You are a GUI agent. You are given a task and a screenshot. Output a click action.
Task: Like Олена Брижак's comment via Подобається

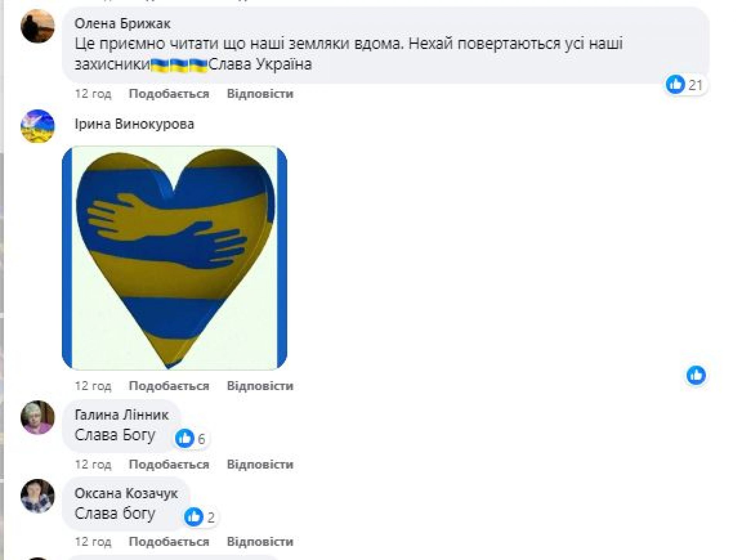[x=169, y=94]
